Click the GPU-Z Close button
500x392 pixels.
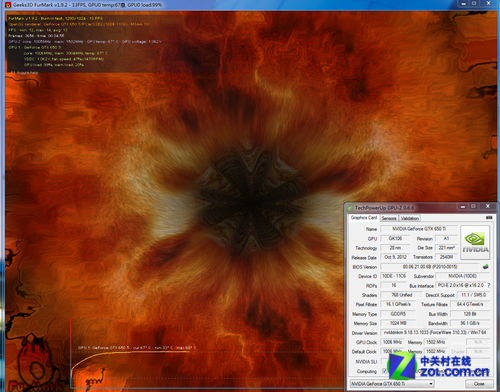479,384
